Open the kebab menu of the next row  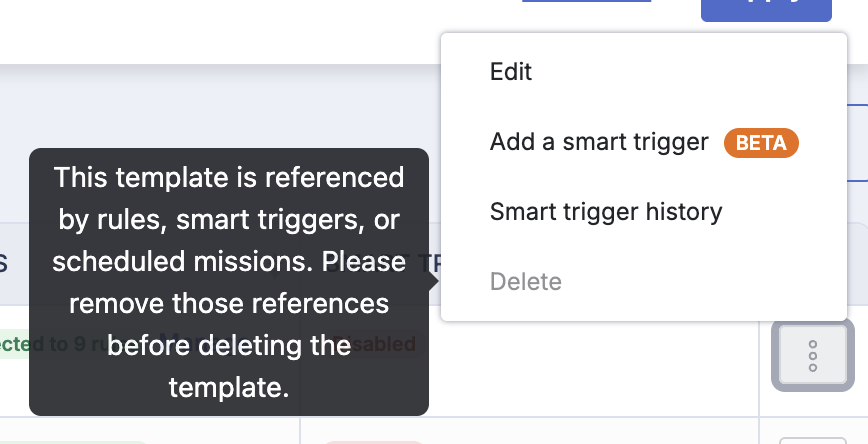point(813,441)
